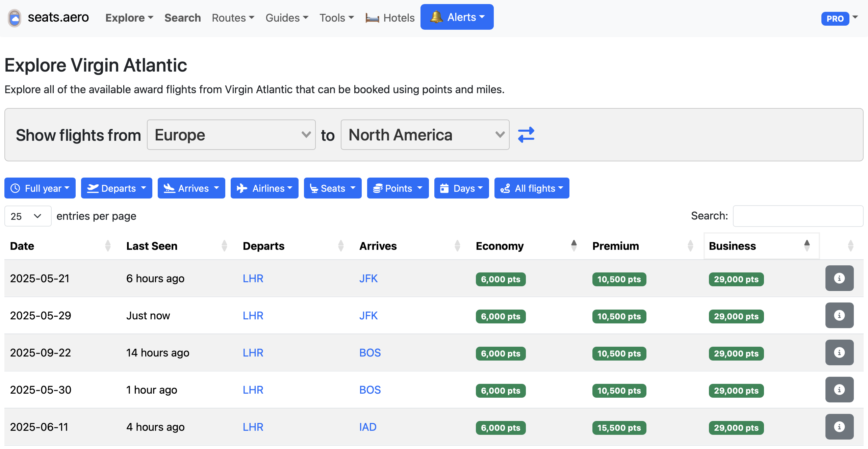Open the Arrives filter dropdown
The image size is (868, 449).
coord(192,188)
